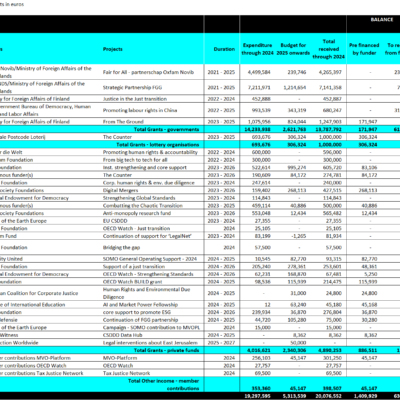This screenshot has height=400, width=400.
Task: Select the "Total Grants - governments" row label
Action: tap(166, 129)
